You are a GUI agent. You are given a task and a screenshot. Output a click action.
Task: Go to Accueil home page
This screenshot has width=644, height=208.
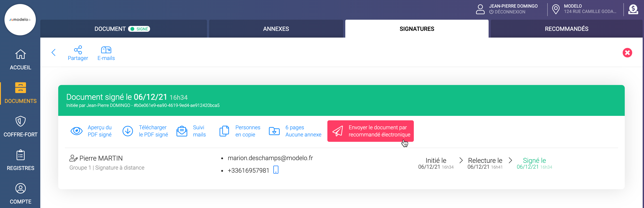(21, 59)
